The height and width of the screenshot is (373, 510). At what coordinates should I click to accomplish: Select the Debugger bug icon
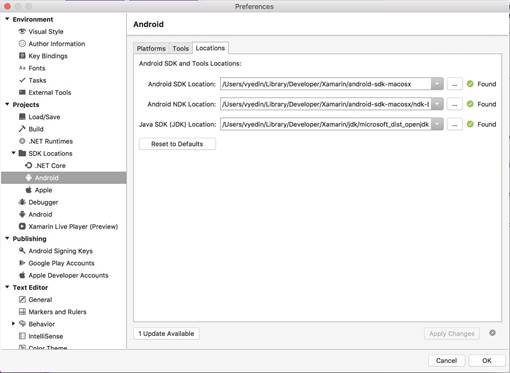point(22,202)
